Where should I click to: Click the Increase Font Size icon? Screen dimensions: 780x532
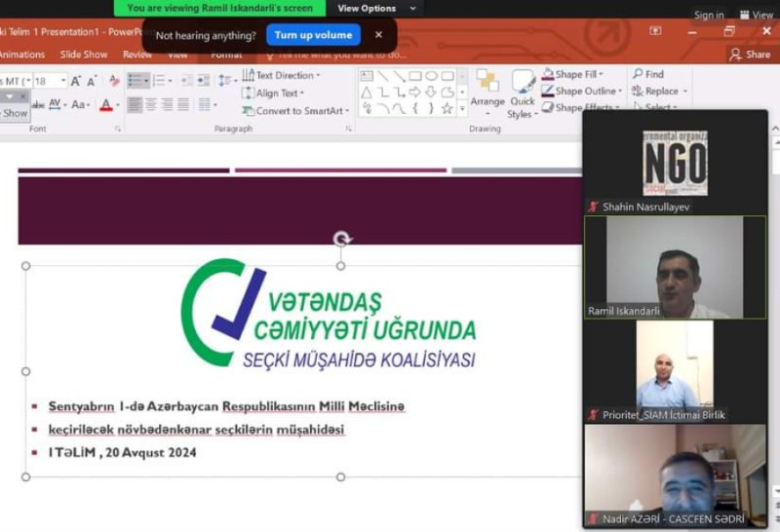tap(76, 81)
